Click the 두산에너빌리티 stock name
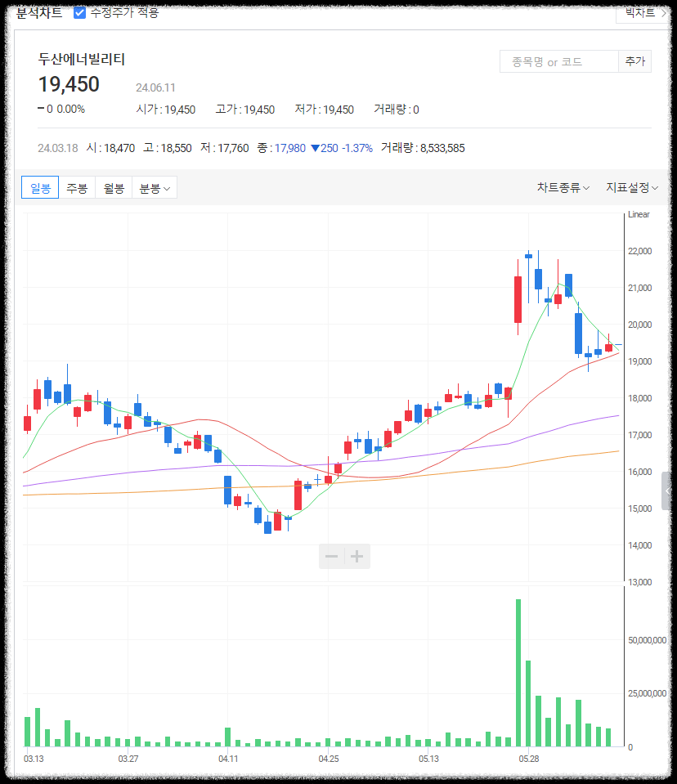 pos(82,59)
